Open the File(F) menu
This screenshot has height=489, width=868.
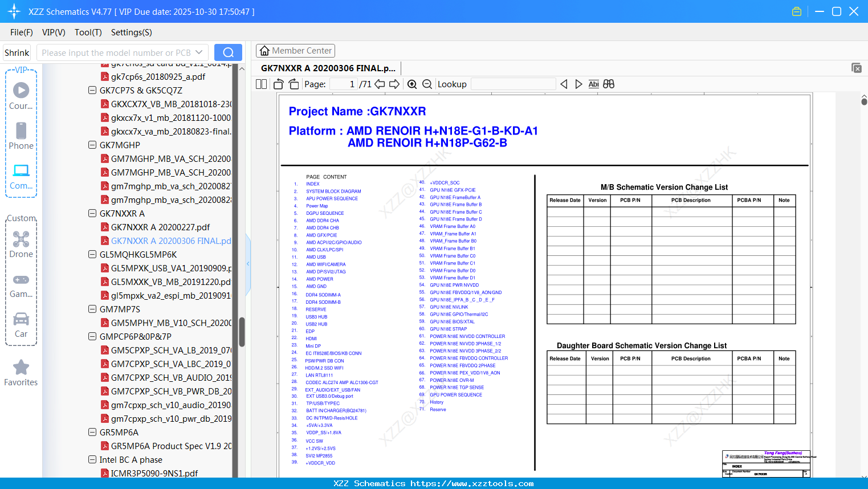22,32
